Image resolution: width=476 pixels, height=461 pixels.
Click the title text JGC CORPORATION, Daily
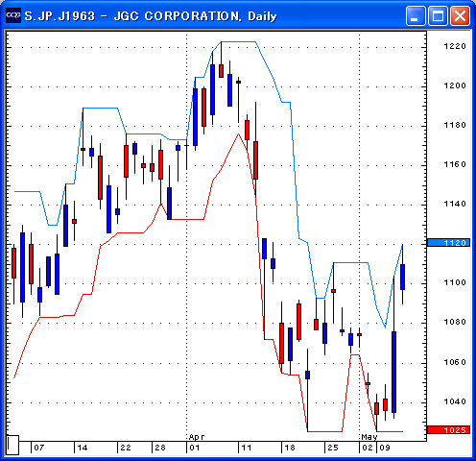[x=195, y=16]
